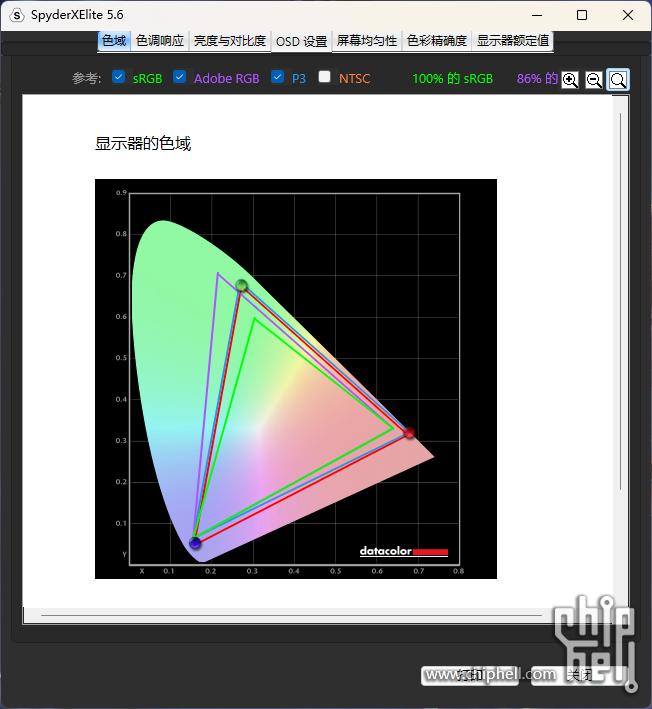Open the 色域 tab
This screenshot has width=652, height=709.
pos(114,41)
